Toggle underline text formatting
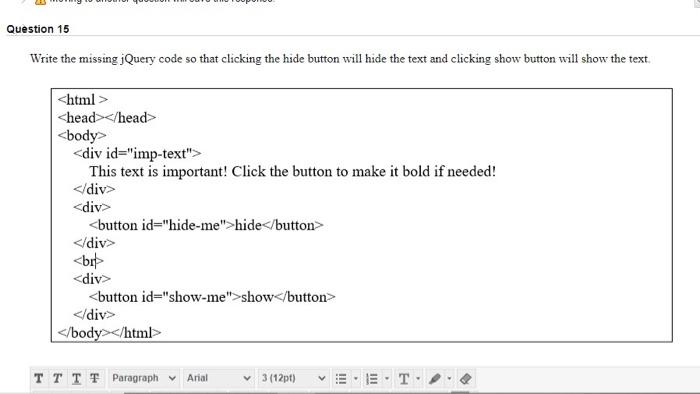Viewport: 700px width, 394px height. 76,378
